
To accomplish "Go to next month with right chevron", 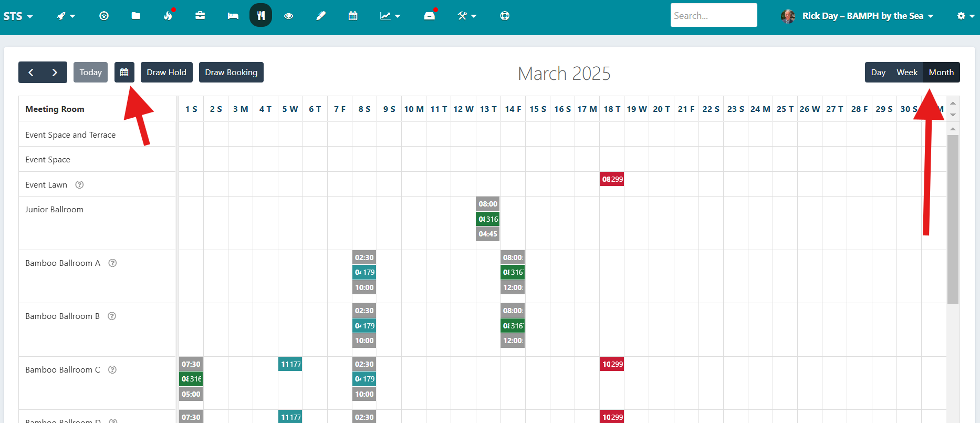I will tap(55, 73).
